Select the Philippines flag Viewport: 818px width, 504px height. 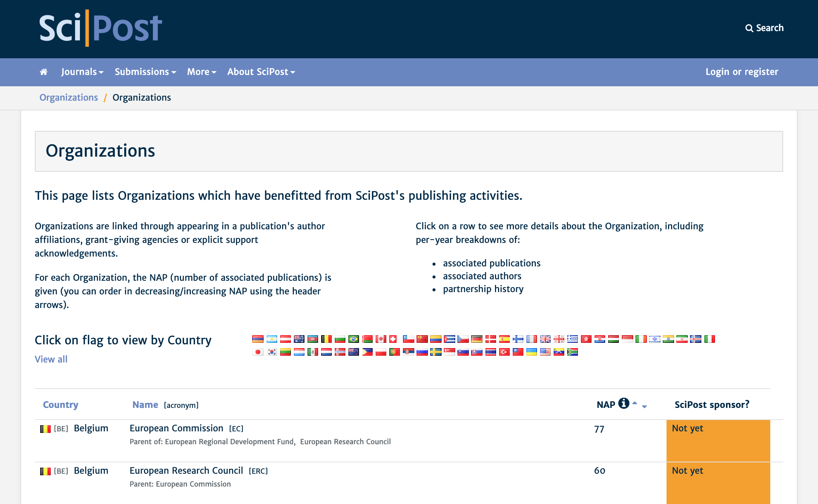[367, 352]
